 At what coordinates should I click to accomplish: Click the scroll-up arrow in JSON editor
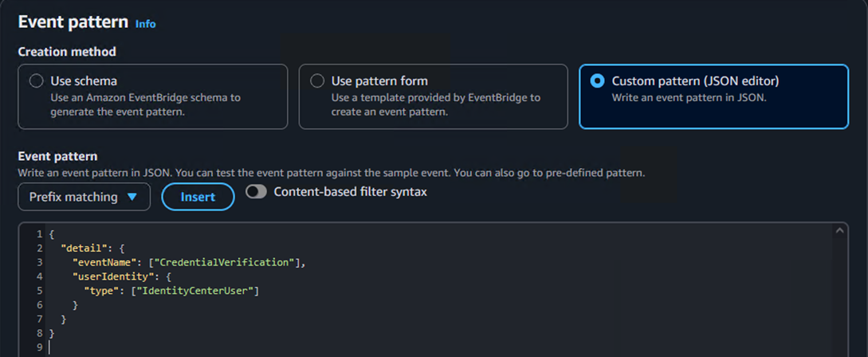coord(840,231)
